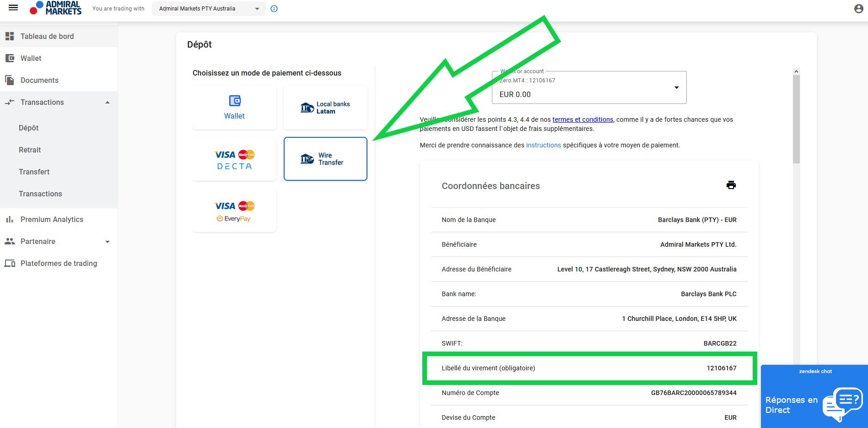The image size is (868, 428).
Task: Collapse the Transactions sidebar section
Action: point(108,103)
